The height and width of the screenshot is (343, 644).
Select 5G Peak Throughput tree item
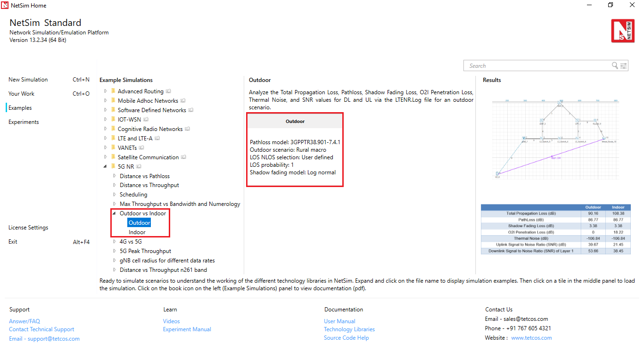click(x=145, y=251)
